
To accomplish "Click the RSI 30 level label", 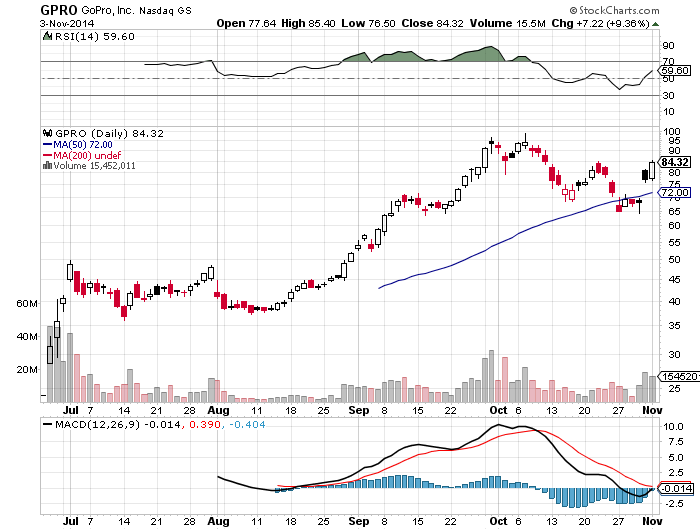I will click(669, 96).
